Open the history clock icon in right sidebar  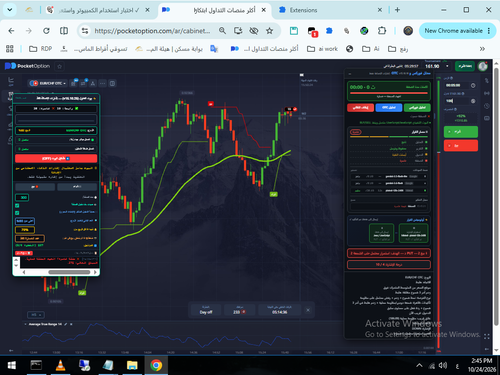pyautogui.click(x=487, y=106)
